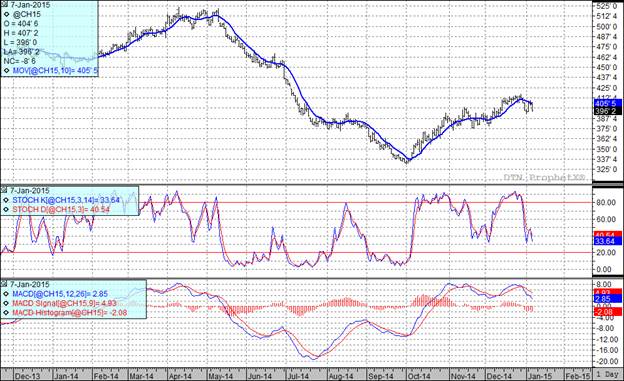Click the NC= -8'6 net change value
624x381 pixels.
coord(20,61)
